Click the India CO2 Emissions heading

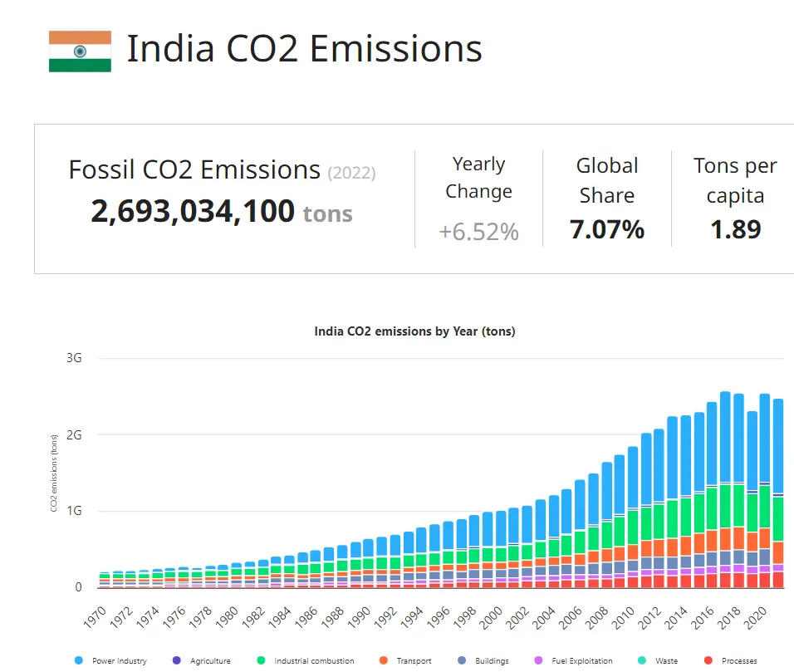coord(304,49)
